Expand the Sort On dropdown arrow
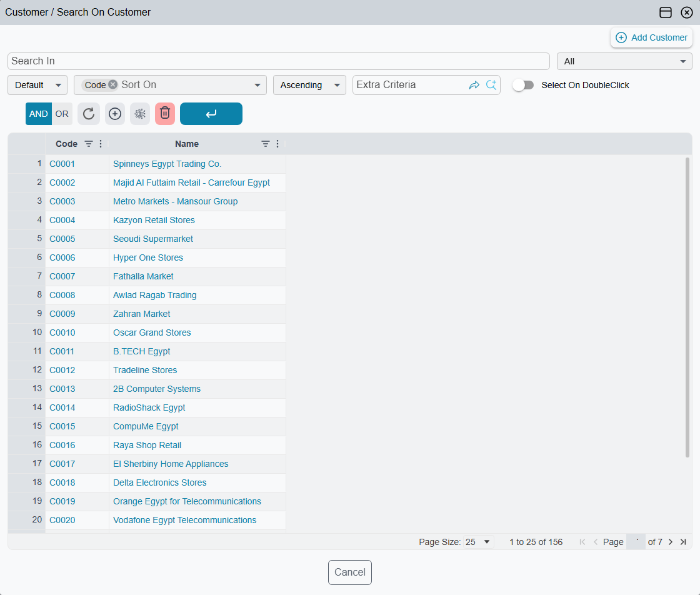The height and width of the screenshot is (595, 700). [x=257, y=85]
